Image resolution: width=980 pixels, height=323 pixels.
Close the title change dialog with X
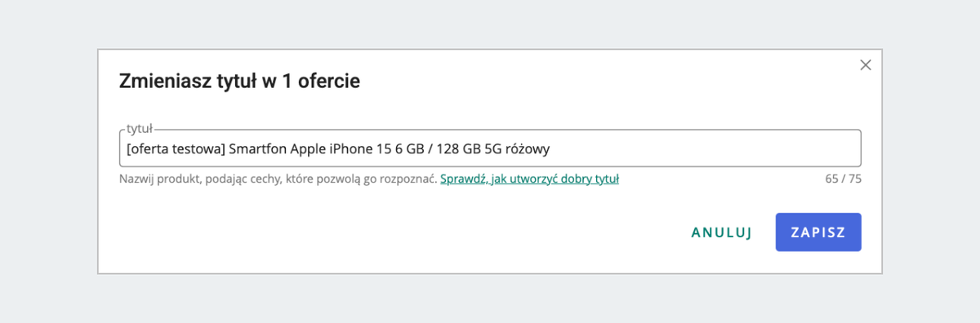click(866, 65)
